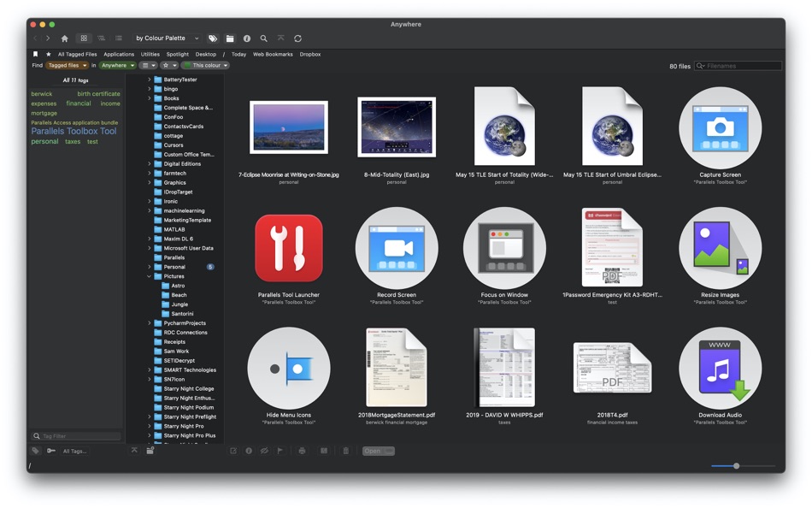Expand the PycharmProjects folder

pyautogui.click(x=149, y=323)
